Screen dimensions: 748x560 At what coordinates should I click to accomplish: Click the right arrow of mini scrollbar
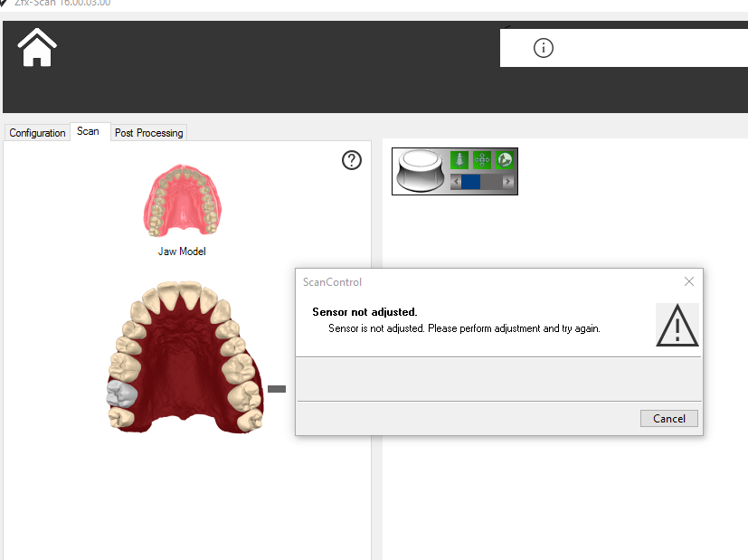pyautogui.click(x=507, y=182)
